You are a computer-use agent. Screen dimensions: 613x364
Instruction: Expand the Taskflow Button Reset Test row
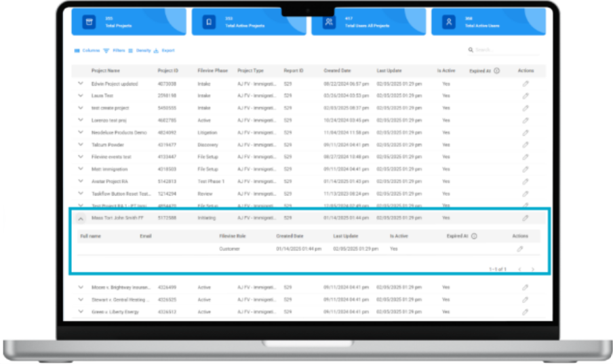pyautogui.click(x=81, y=193)
